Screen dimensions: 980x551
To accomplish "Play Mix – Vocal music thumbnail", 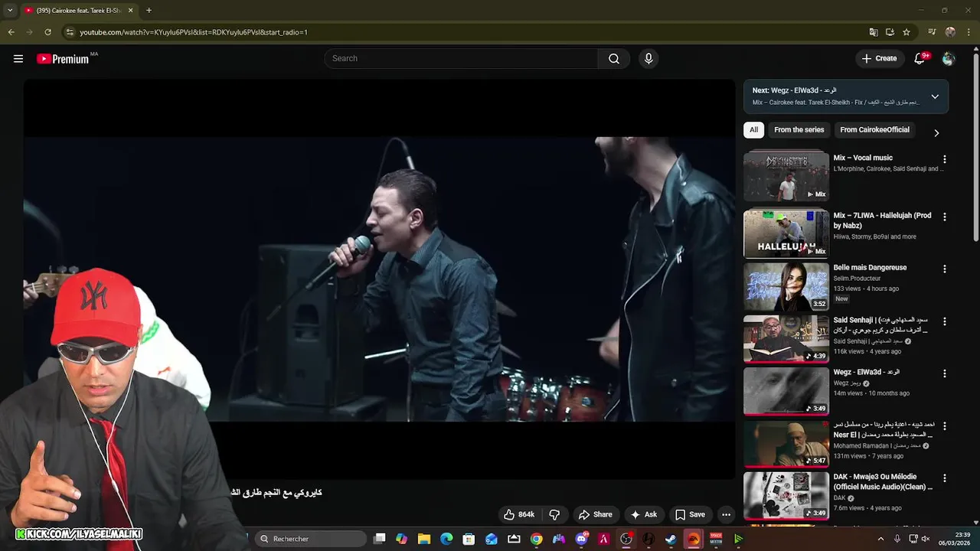I will [x=786, y=176].
